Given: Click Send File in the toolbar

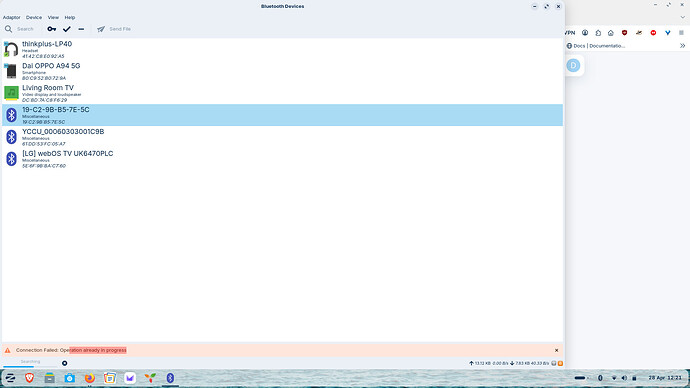Looking at the screenshot, I should (x=114, y=29).
